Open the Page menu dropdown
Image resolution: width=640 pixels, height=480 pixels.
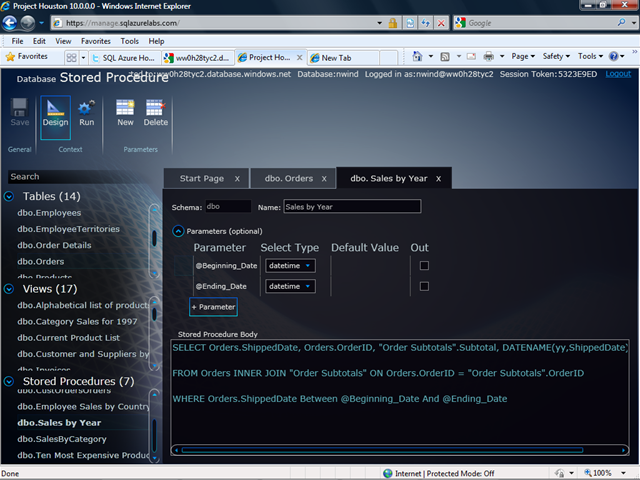[523, 56]
